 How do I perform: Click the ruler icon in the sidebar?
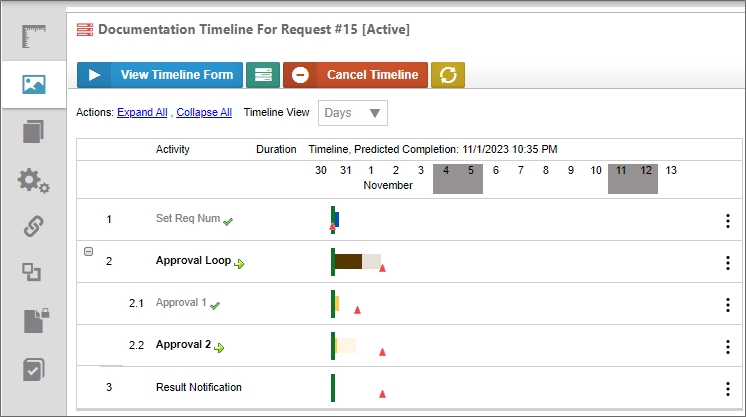tap(34, 37)
